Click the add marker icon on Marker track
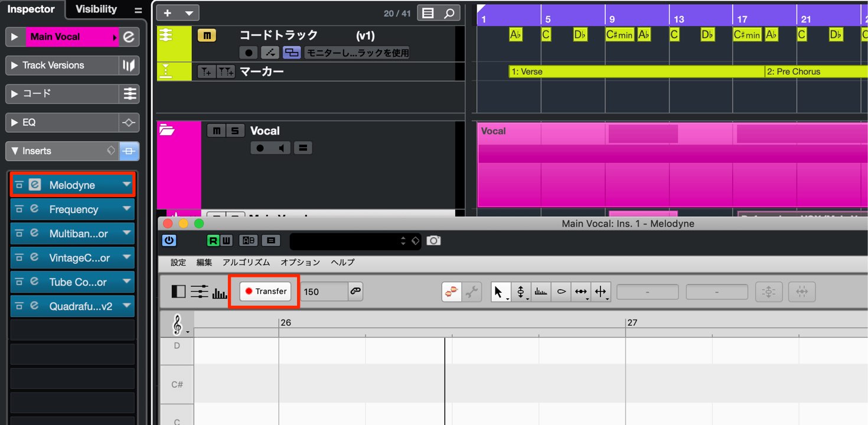This screenshot has width=868, height=425. (x=205, y=72)
